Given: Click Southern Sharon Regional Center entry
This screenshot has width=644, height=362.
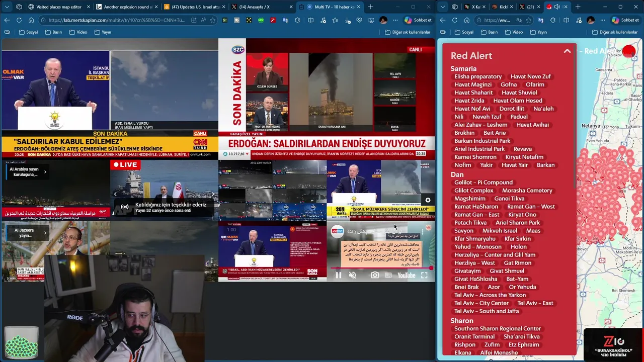Looking at the screenshot, I should 498,329.
